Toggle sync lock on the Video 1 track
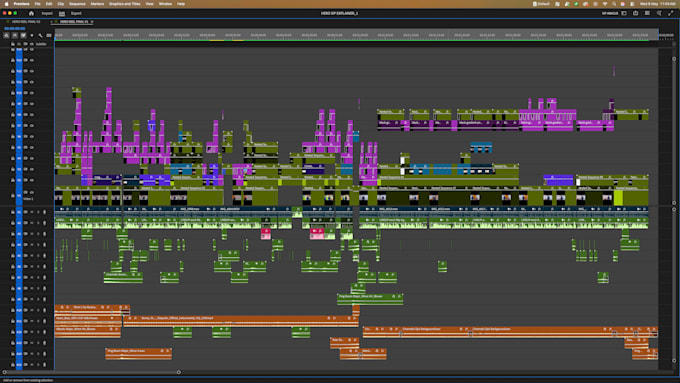The height and width of the screenshot is (383, 680). coord(26,192)
